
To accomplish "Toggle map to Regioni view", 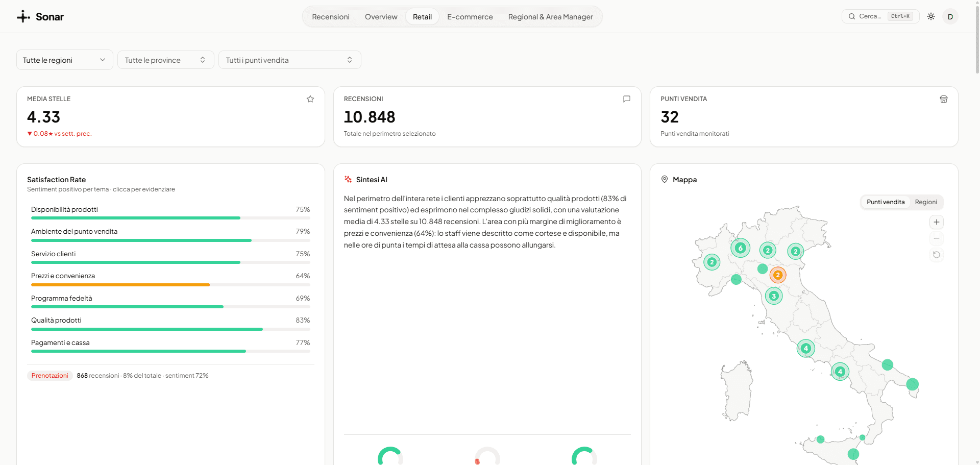I will pyautogui.click(x=926, y=202).
